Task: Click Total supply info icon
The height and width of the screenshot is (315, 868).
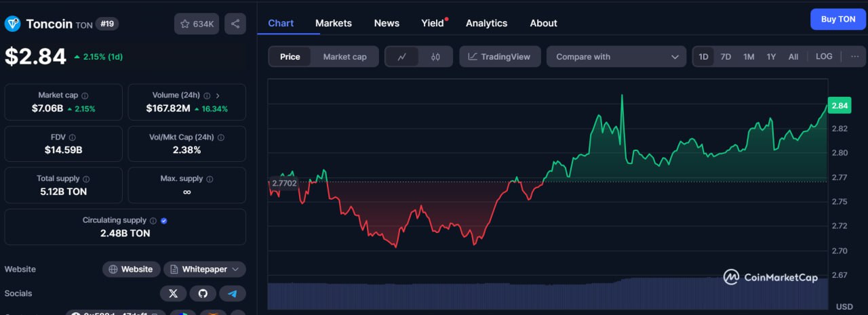Action: (x=86, y=179)
